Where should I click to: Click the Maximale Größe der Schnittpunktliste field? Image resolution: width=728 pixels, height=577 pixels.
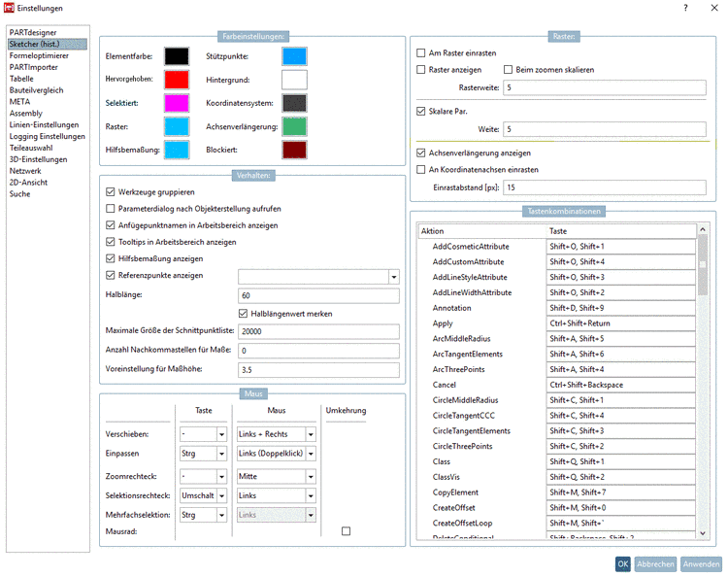tap(318, 331)
